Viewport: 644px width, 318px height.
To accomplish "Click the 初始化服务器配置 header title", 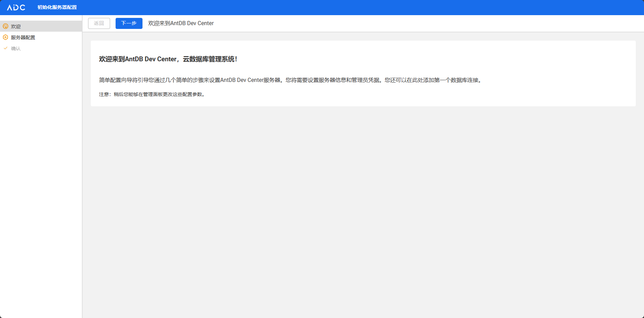I will 57,7.
